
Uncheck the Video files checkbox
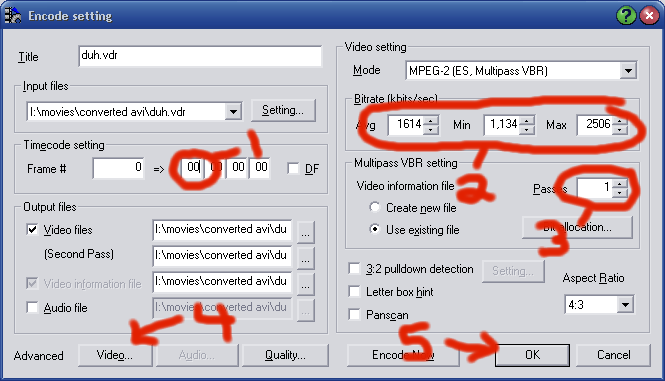(32, 230)
